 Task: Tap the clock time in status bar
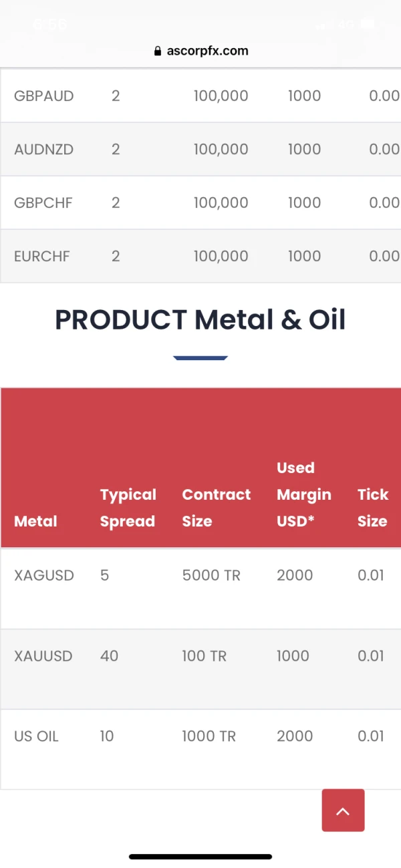coord(50,25)
